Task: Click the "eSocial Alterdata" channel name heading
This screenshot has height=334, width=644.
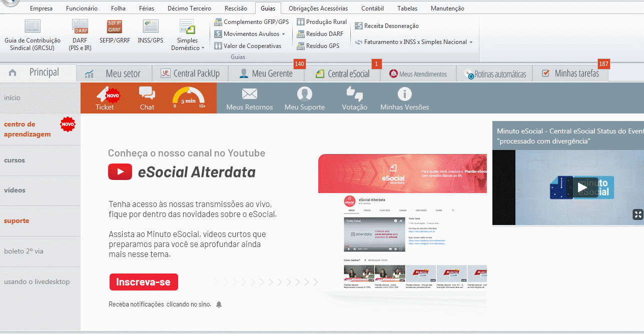Action: point(197,172)
